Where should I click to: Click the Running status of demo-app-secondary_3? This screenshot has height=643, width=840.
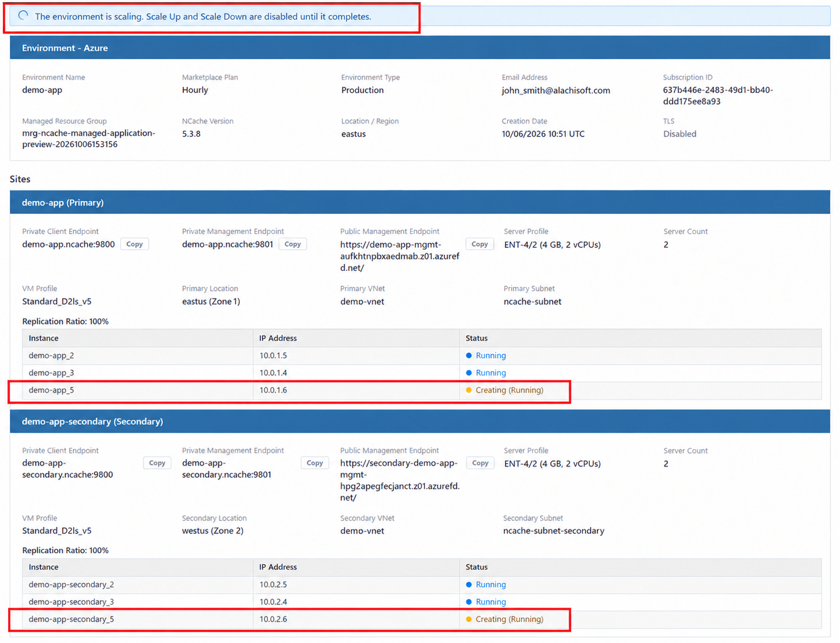coord(491,602)
